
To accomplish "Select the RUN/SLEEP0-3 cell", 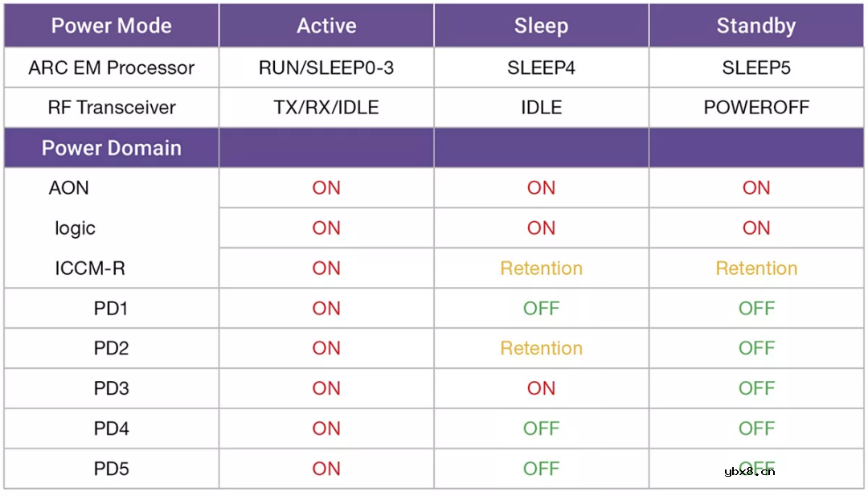I will [326, 68].
